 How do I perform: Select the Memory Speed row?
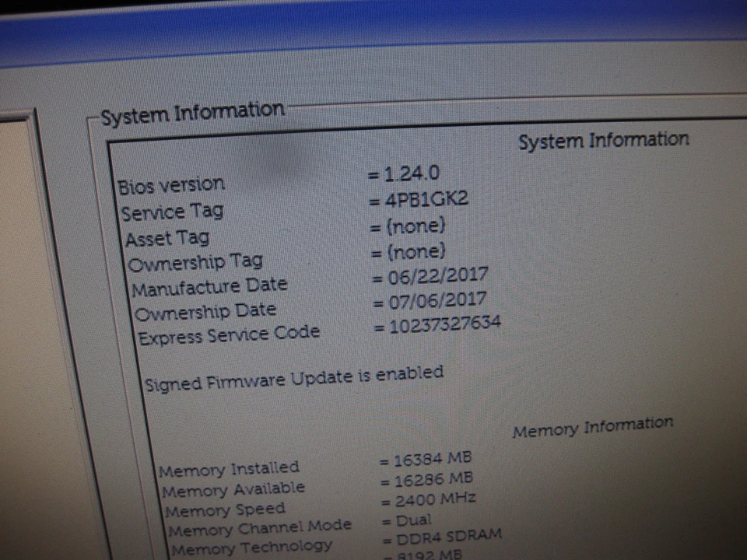coord(225,509)
